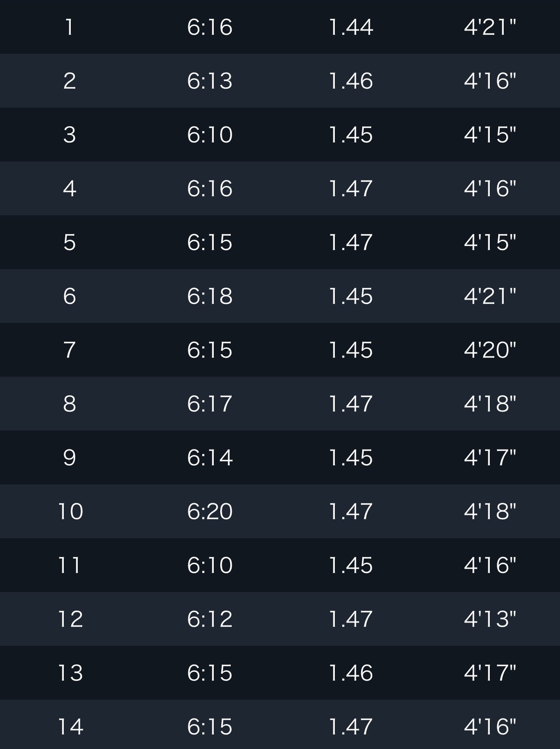
Task: Select lap 5 row number
Action: (70, 242)
